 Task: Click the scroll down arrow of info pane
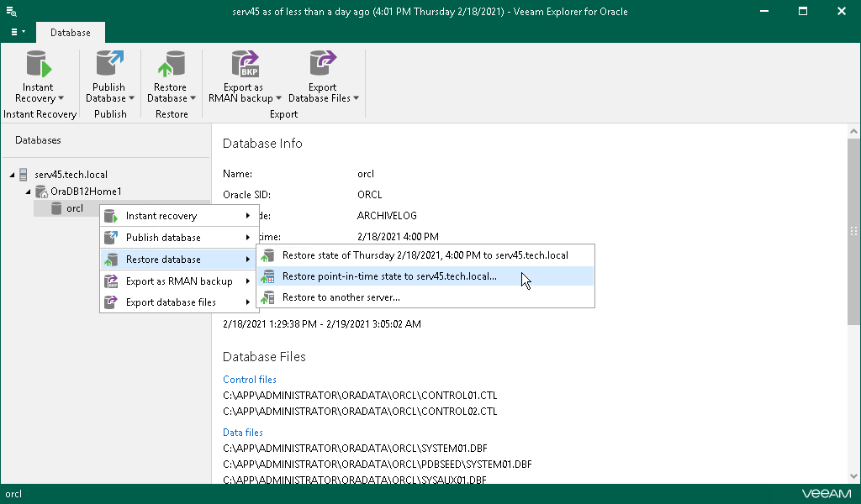(853, 476)
